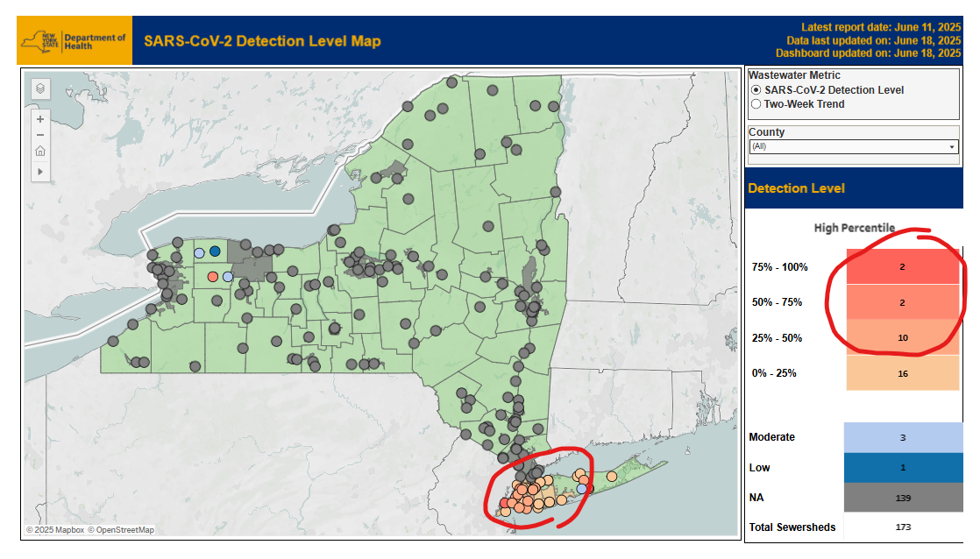Screen dimensions: 980x559
Task: Click the 0% - 25% legend swatch
Action: [903, 373]
